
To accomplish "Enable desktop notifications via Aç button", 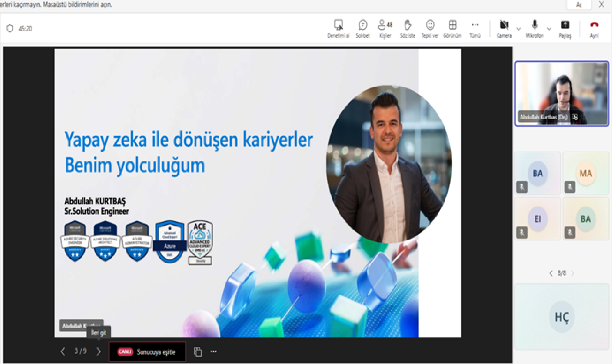I will [578, 5].
